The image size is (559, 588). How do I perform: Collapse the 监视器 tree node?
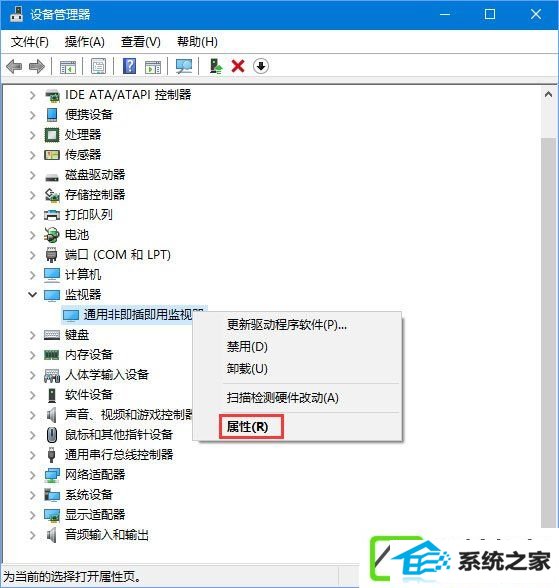click(33, 295)
